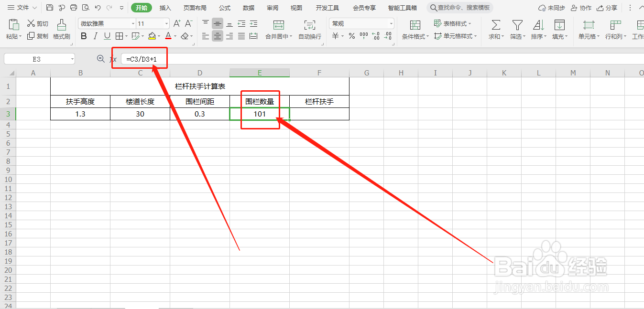
Task: Switch to the 公式 Formulas tab
Action: 225,8
